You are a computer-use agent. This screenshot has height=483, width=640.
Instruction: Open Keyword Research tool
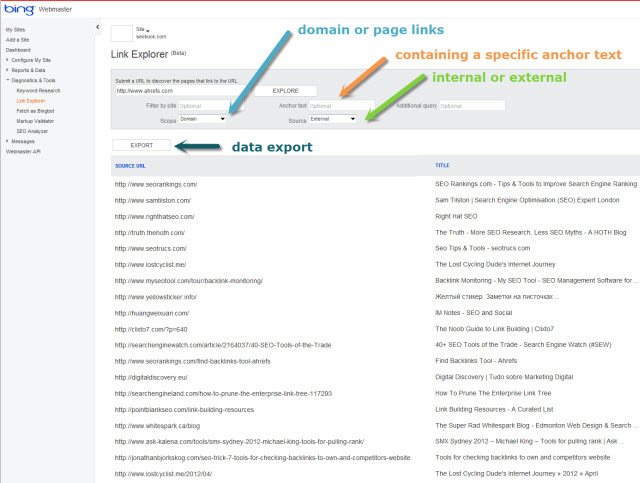pyautogui.click(x=38, y=91)
